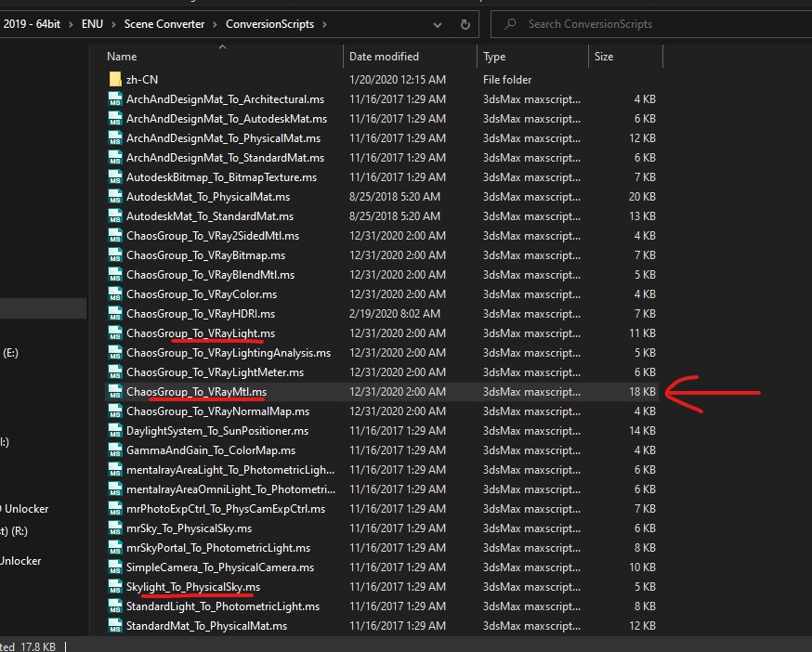Click the Skylight_To_PhysicalSky.ms file icon
The height and width of the screenshot is (652, 812).
(x=115, y=587)
